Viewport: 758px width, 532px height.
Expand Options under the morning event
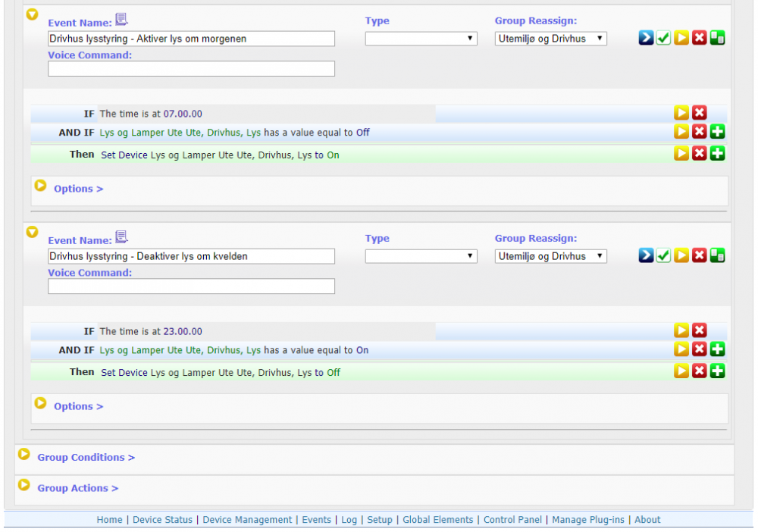coord(78,189)
